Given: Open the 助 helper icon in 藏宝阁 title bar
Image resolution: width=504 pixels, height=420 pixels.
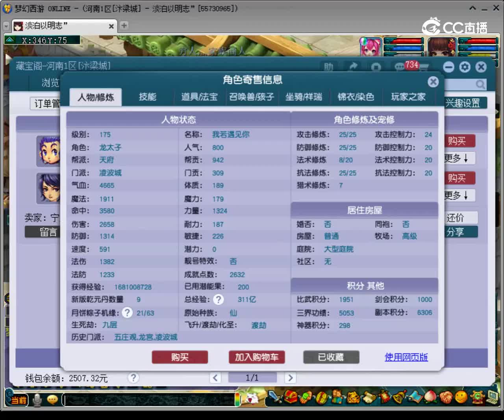Looking at the screenshot, I should click(x=328, y=67).
